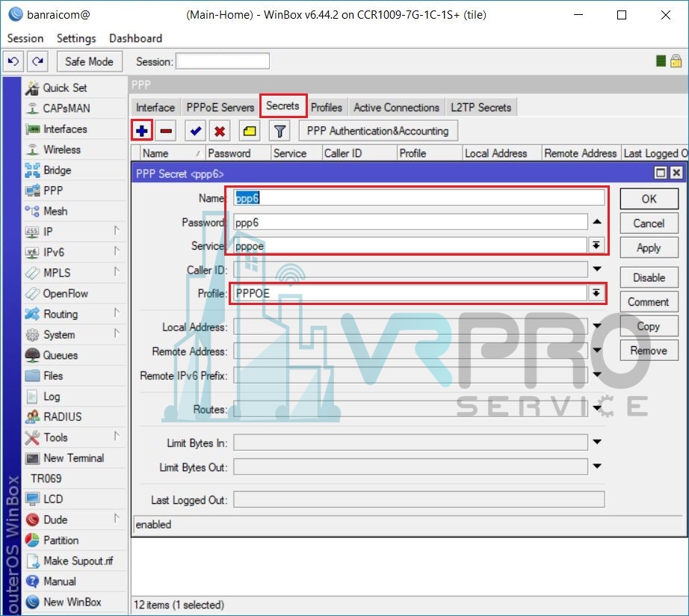Screen dimensions: 689x616
Task: Open Manual from the sidebar
Action: click(60, 582)
